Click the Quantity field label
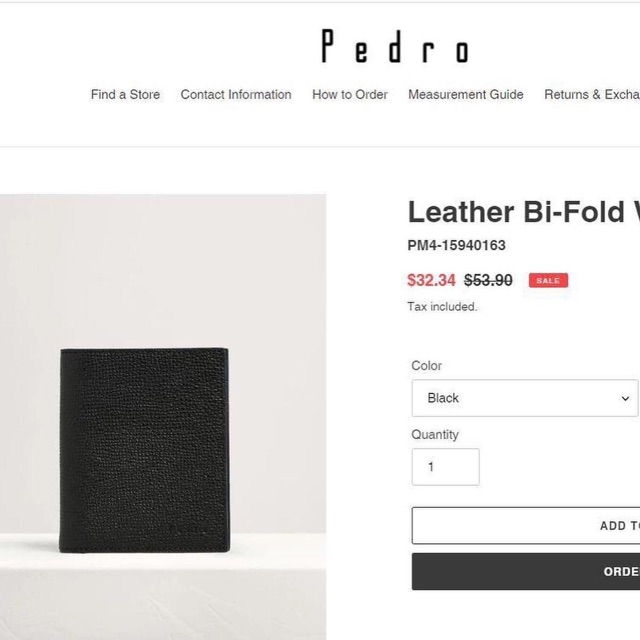Screen dimensions: 640x640 [x=435, y=435]
